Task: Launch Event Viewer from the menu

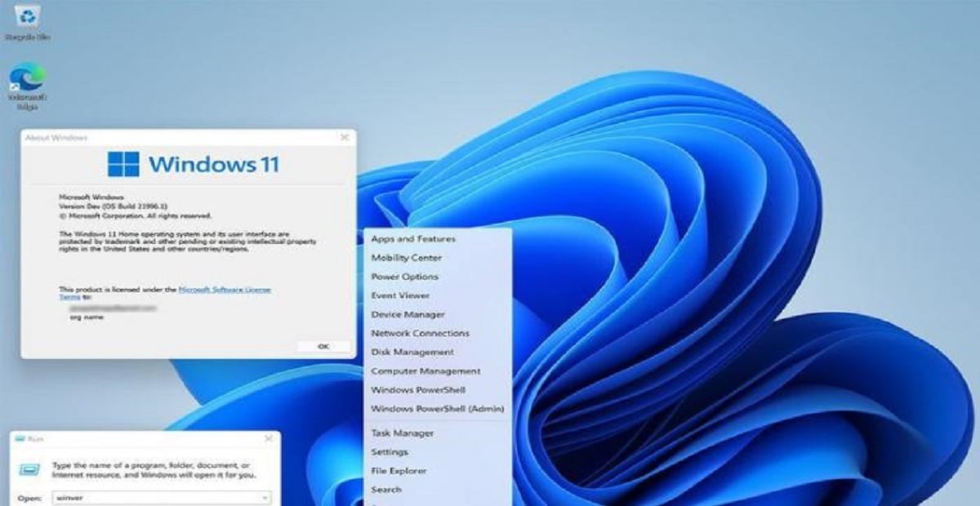Action: (400, 295)
